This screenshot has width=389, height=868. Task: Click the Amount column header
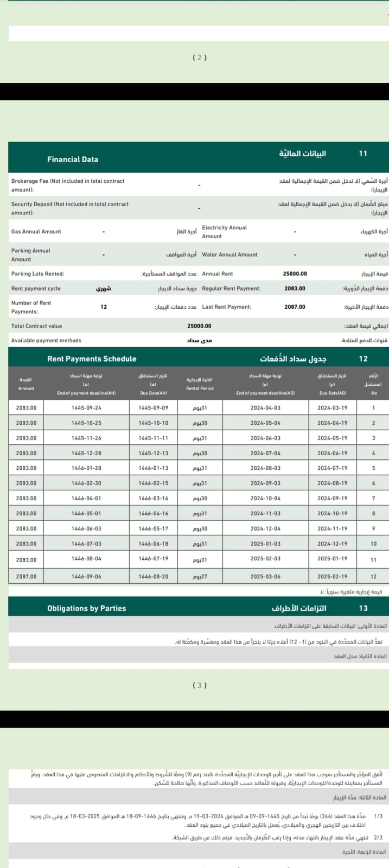click(26, 385)
